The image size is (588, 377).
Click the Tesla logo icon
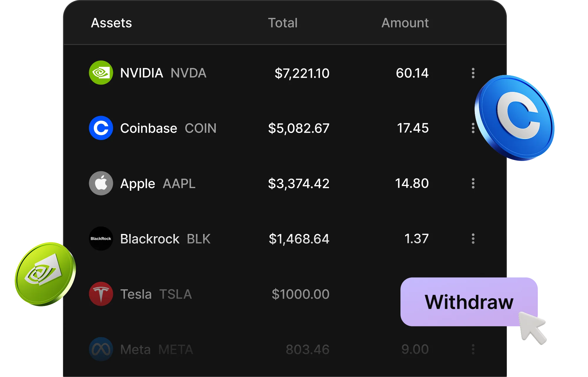[101, 294]
